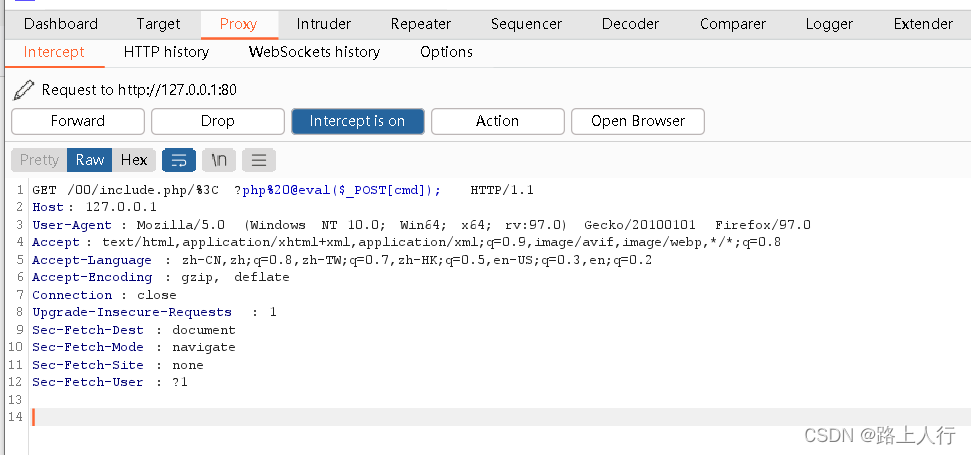Click the Accept-Language header line
The height and width of the screenshot is (455, 971).
coord(342,261)
